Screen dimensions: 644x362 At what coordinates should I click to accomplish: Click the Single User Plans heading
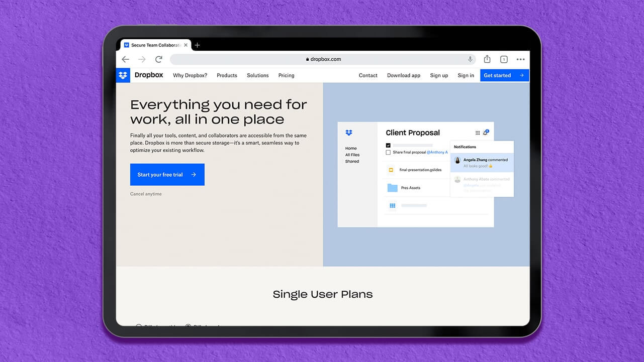(x=323, y=294)
